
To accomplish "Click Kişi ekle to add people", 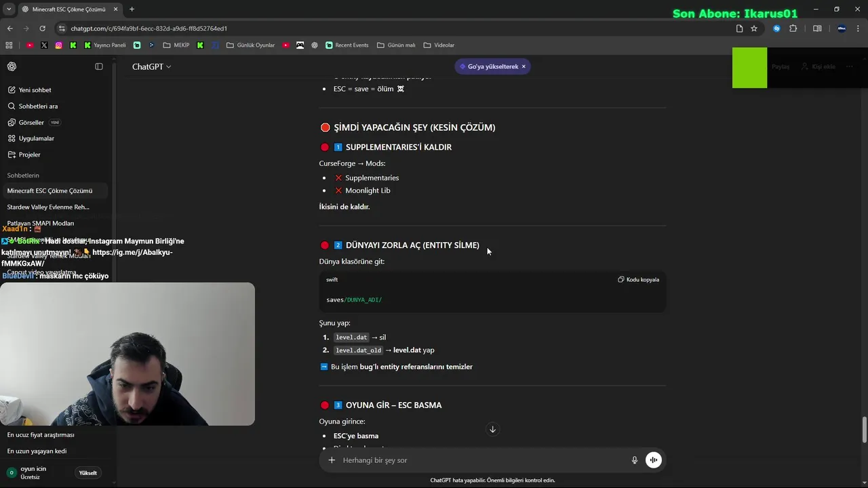I will coord(818,66).
